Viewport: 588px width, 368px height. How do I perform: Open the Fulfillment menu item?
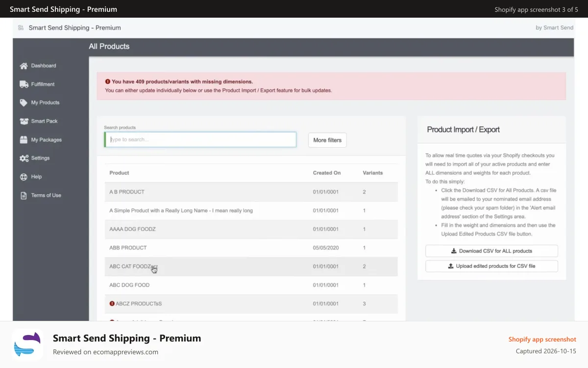[x=43, y=84]
